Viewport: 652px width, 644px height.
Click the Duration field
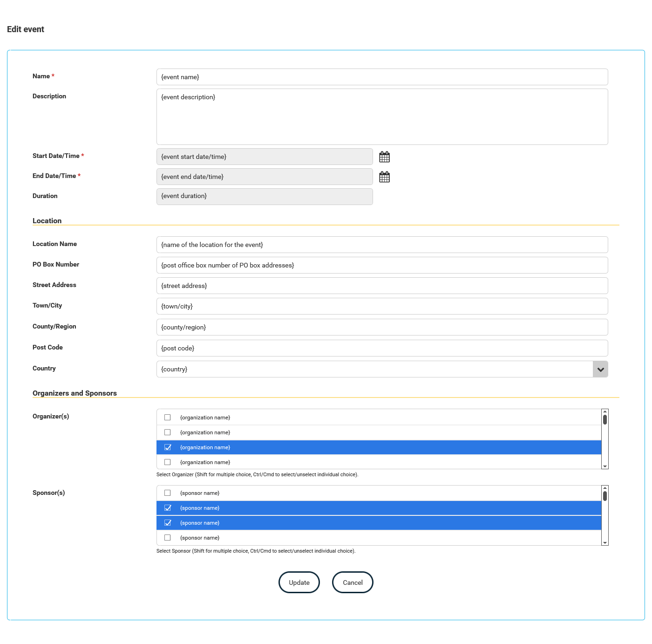[265, 197]
